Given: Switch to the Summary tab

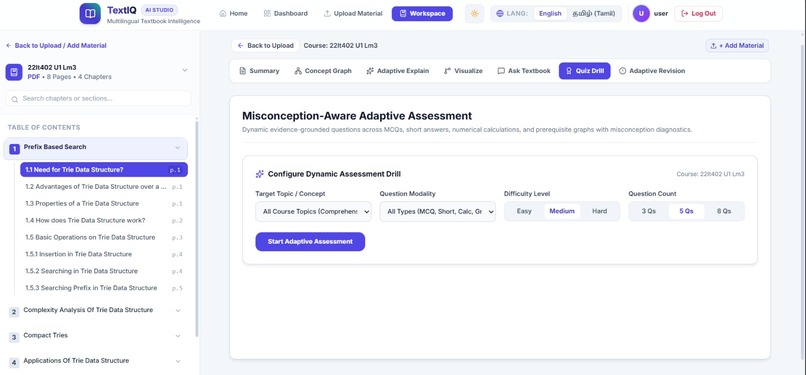Looking at the screenshot, I should pos(259,71).
